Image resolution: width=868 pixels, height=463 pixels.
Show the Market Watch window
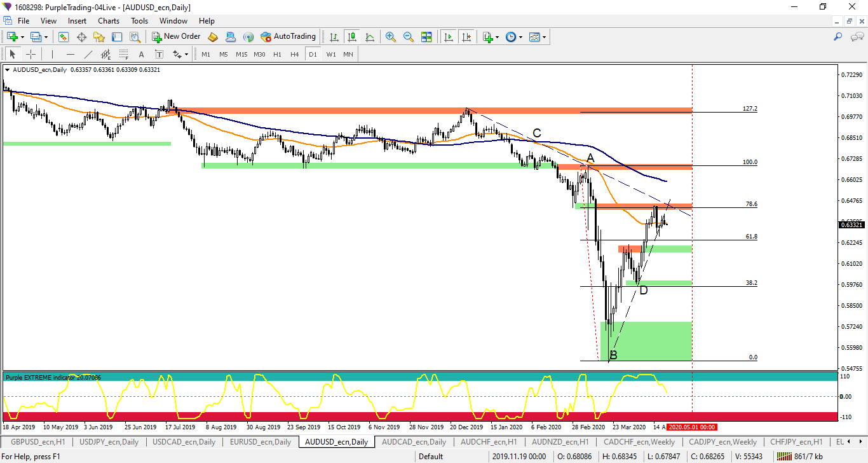[64, 37]
